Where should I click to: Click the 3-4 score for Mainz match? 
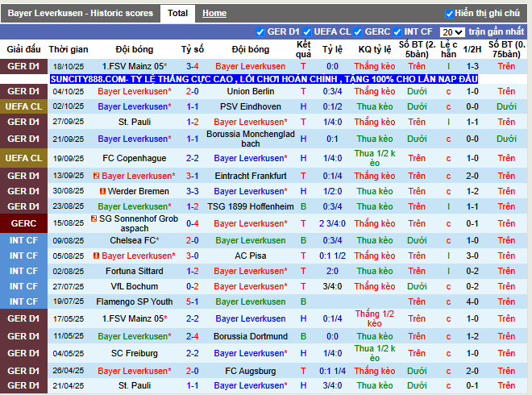click(x=193, y=66)
